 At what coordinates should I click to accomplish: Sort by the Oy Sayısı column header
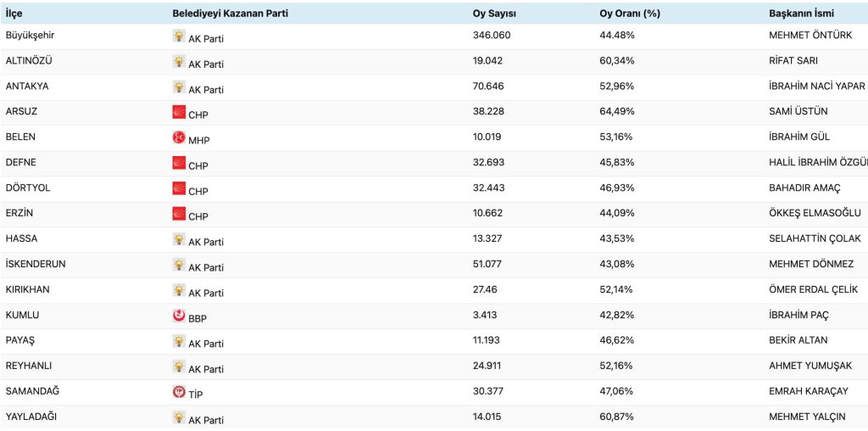click(x=494, y=14)
